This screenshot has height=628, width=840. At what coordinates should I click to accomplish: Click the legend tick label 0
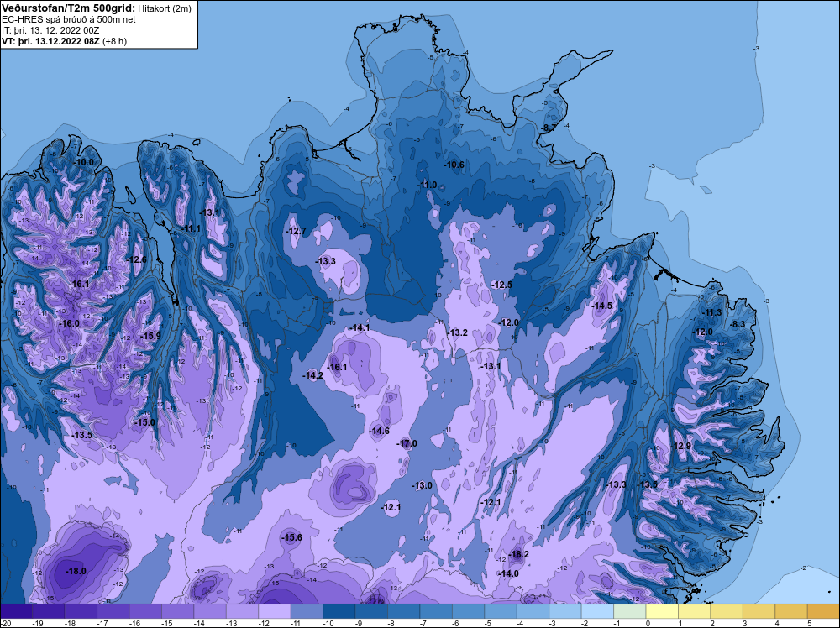point(648,623)
